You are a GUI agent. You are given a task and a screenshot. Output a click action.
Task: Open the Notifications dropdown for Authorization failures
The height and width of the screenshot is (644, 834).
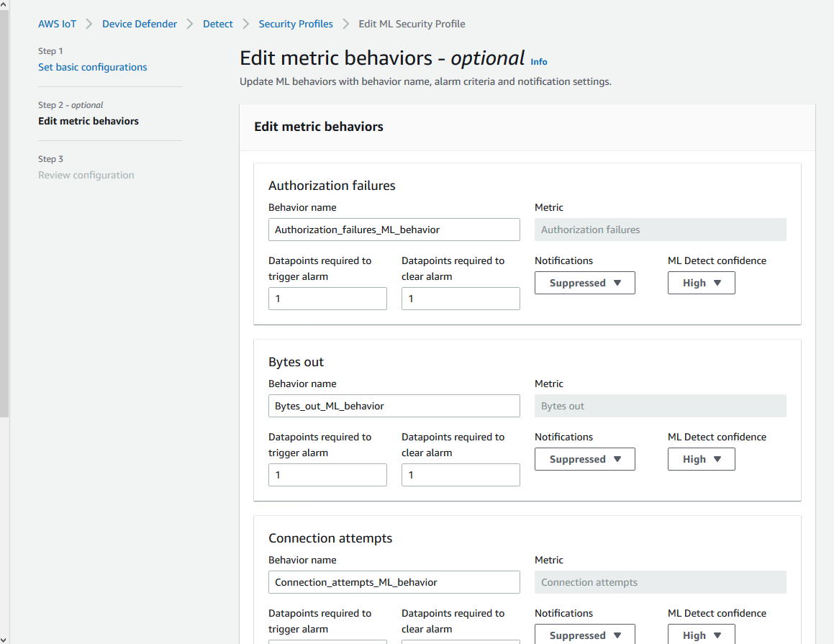click(584, 282)
